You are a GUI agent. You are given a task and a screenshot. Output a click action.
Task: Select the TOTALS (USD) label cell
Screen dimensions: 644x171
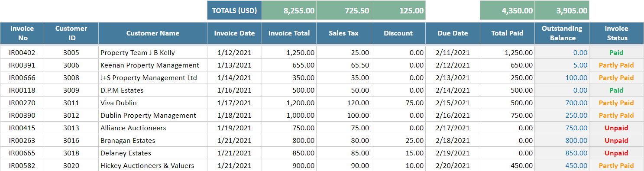coord(234,10)
